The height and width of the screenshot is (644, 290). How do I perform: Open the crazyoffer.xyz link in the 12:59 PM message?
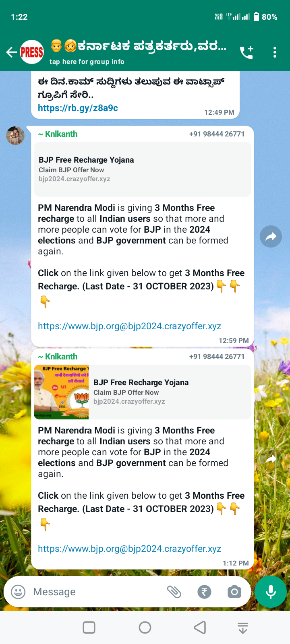point(129,326)
